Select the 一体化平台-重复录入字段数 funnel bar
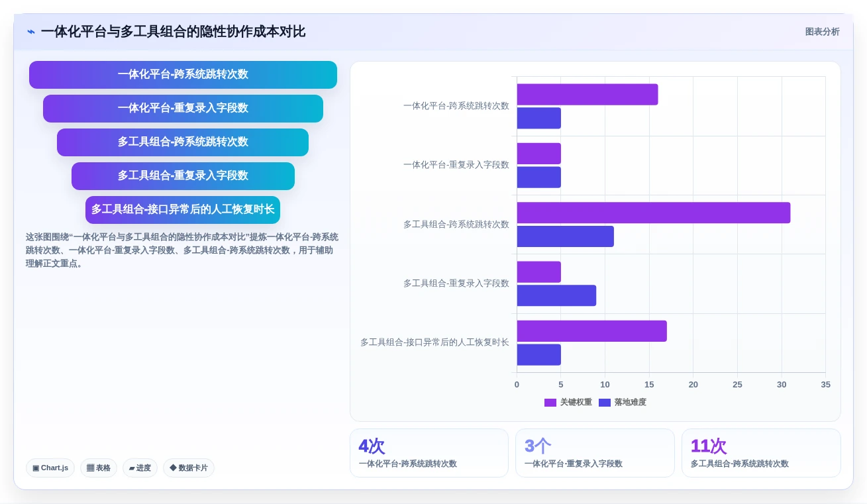The width and height of the screenshot is (867, 504). coord(183,109)
